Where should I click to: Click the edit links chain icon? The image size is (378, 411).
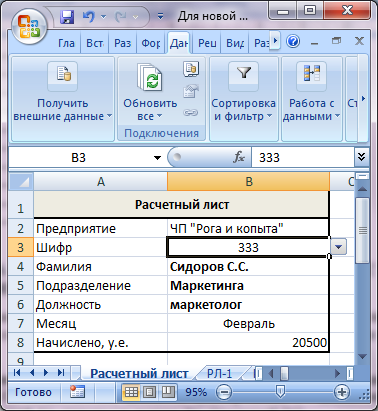191,113
